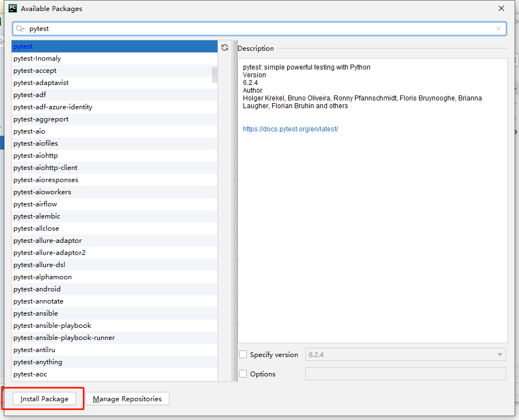Click the reload packages list icon

click(225, 47)
